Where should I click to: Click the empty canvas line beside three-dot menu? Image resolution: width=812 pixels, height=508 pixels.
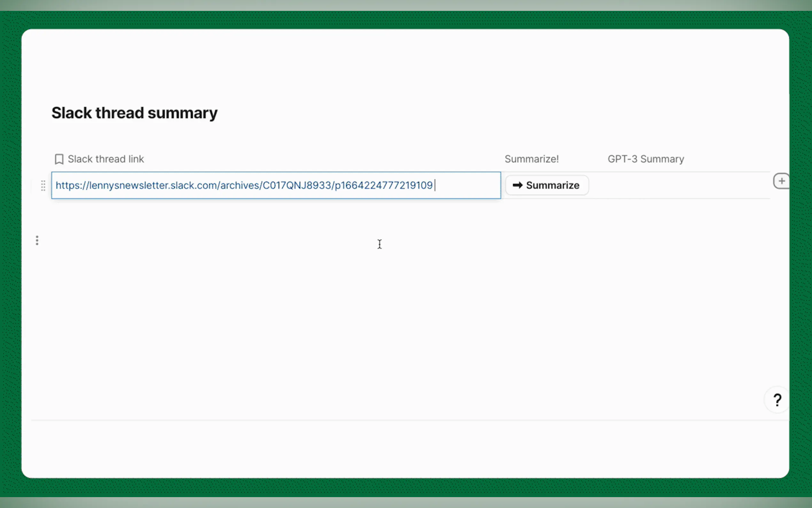pyautogui.click(x=201, y=241)
